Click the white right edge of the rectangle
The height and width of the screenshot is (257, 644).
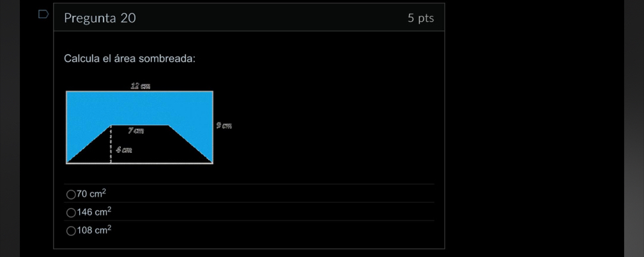212,127
